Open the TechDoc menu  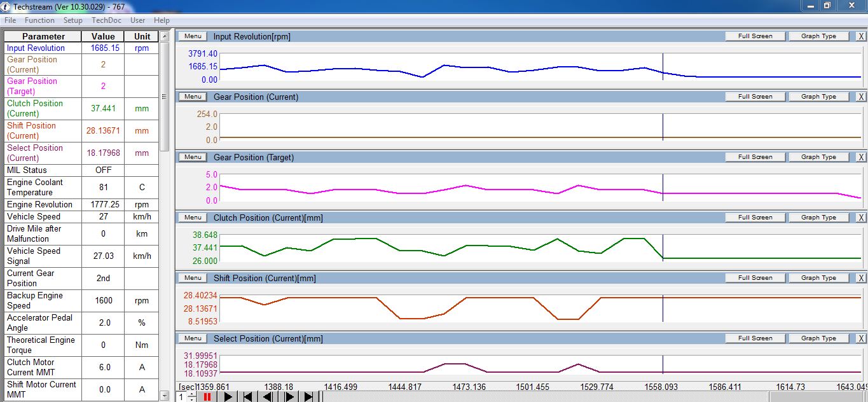[x=106, y=20]
